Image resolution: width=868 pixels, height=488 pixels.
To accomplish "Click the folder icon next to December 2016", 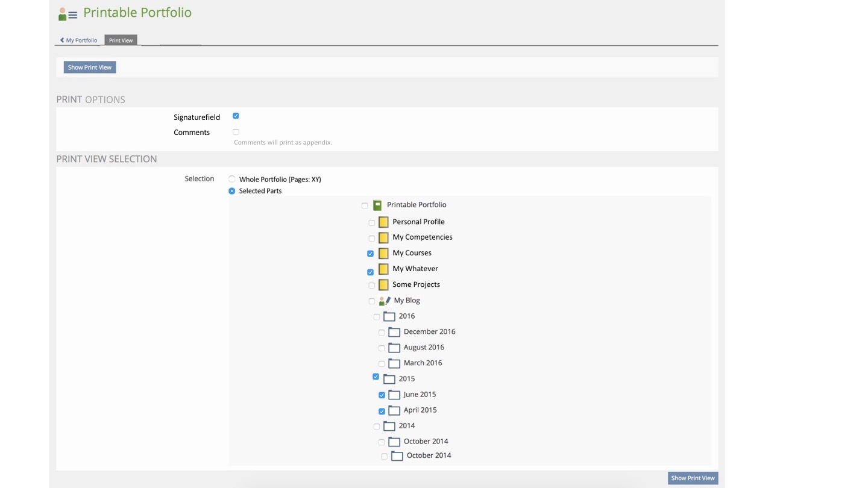I will pyautogui.click(x=394, y=332).
